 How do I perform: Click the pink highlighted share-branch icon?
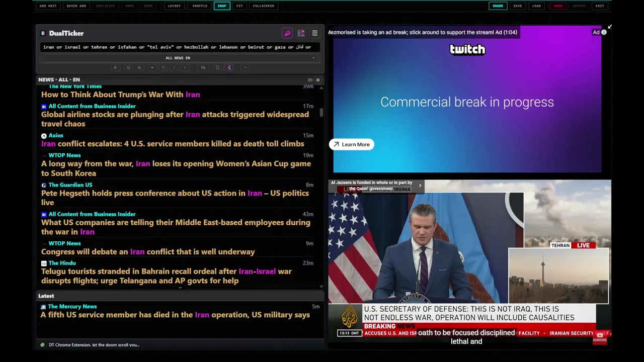click(229, 67)
